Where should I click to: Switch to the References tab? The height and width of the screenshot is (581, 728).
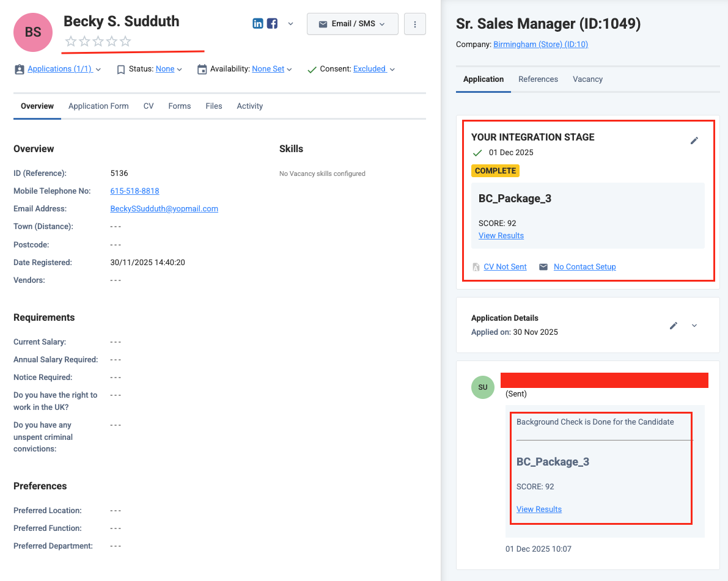538,79
